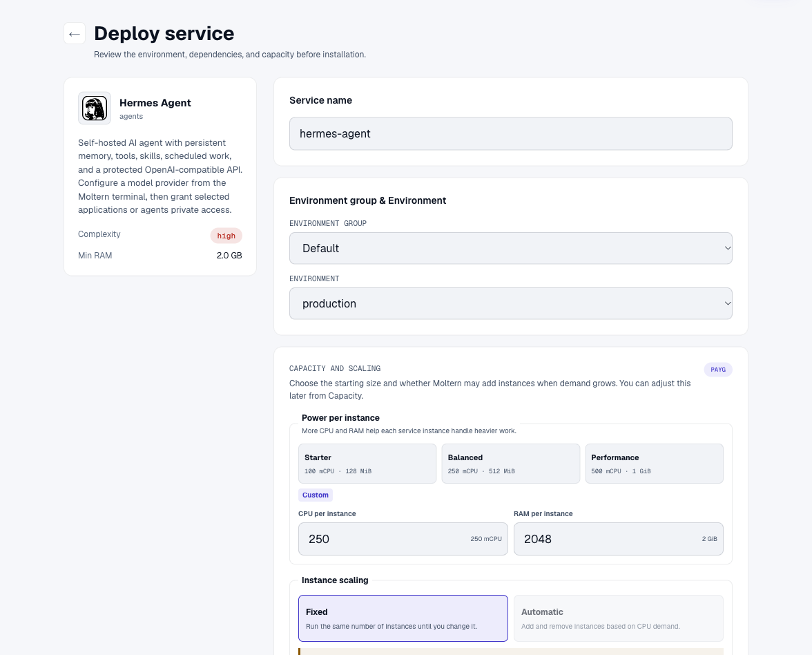Click the Deploy service heading
Screen dimensions: 812x655
point(164,34)
